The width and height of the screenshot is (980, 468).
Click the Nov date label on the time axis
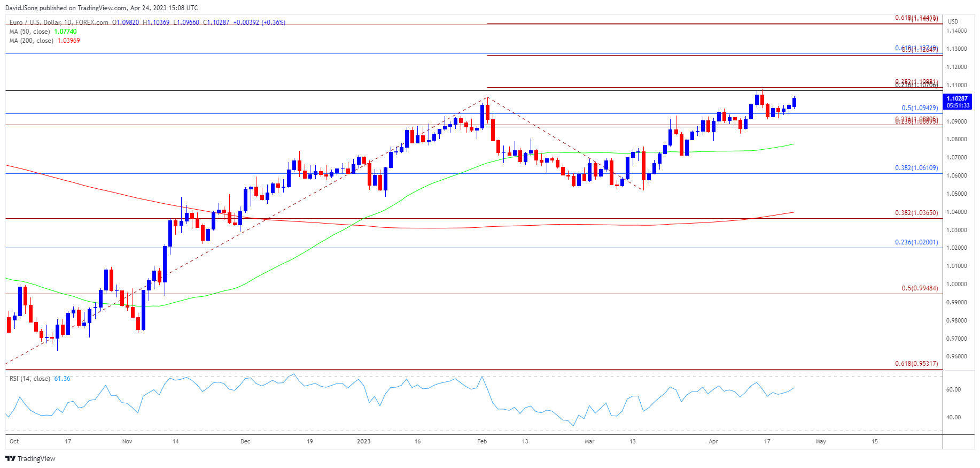(x=127, y=441)
